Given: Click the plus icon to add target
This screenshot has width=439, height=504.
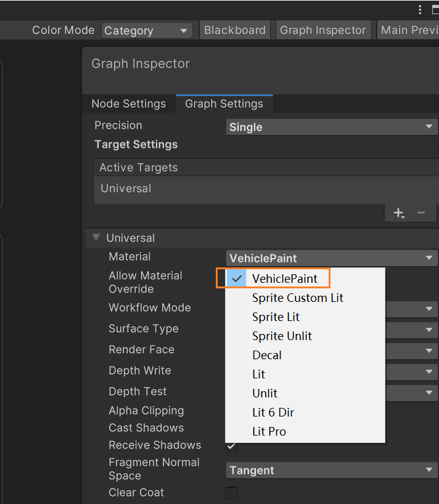Looking at the screenshot, I should (399, 213).
